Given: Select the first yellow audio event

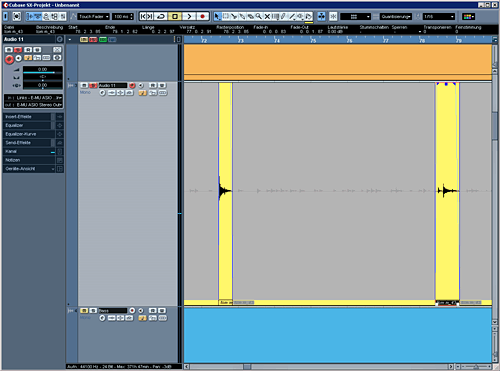Looking at the screenshot, I should (226, 193).
